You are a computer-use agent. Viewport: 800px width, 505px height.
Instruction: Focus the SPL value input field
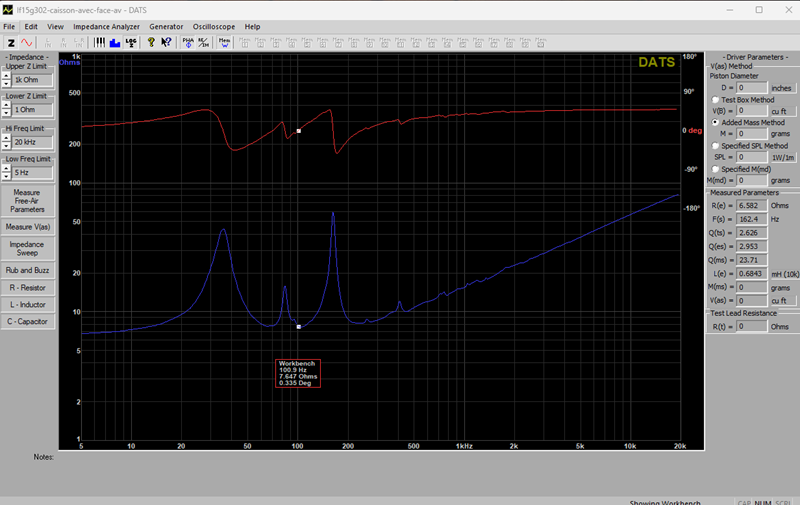click(752, 157)
